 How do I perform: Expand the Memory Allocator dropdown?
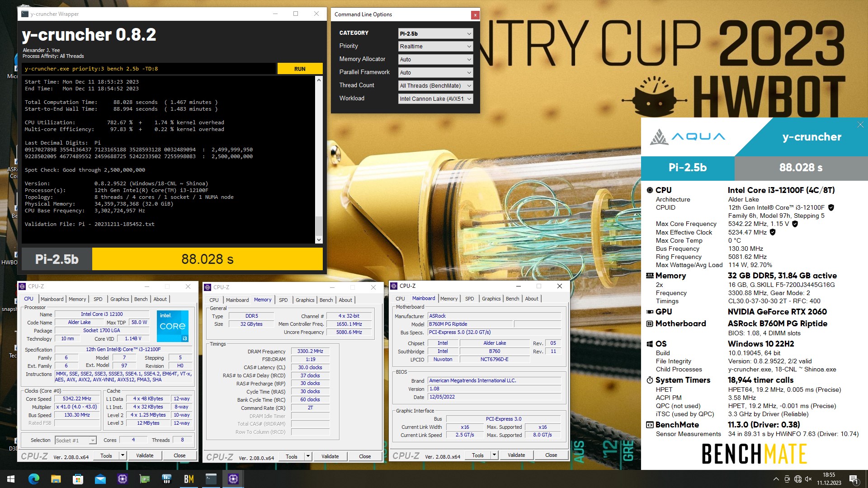pos(436,60)
